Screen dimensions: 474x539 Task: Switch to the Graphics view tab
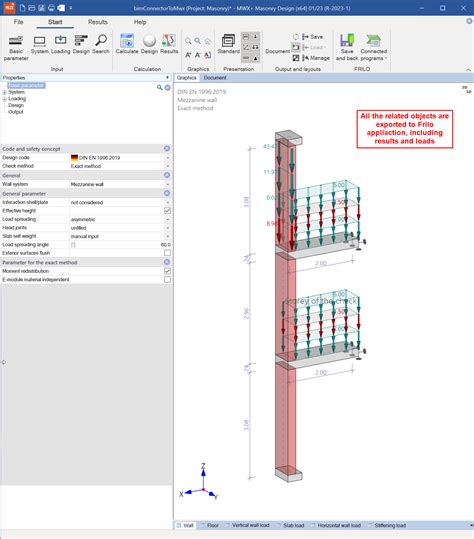(x=187, y=78)
